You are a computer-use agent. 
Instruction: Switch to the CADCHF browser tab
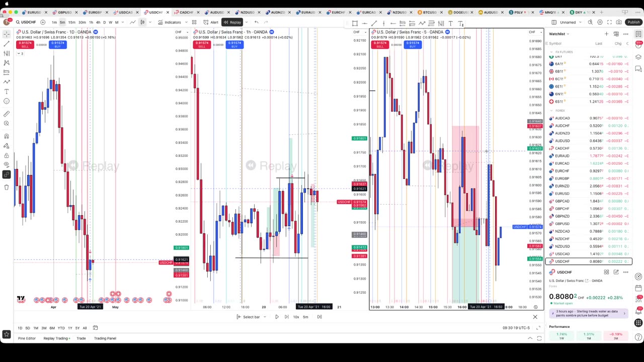pyautogui.click(x=186, y=12)
